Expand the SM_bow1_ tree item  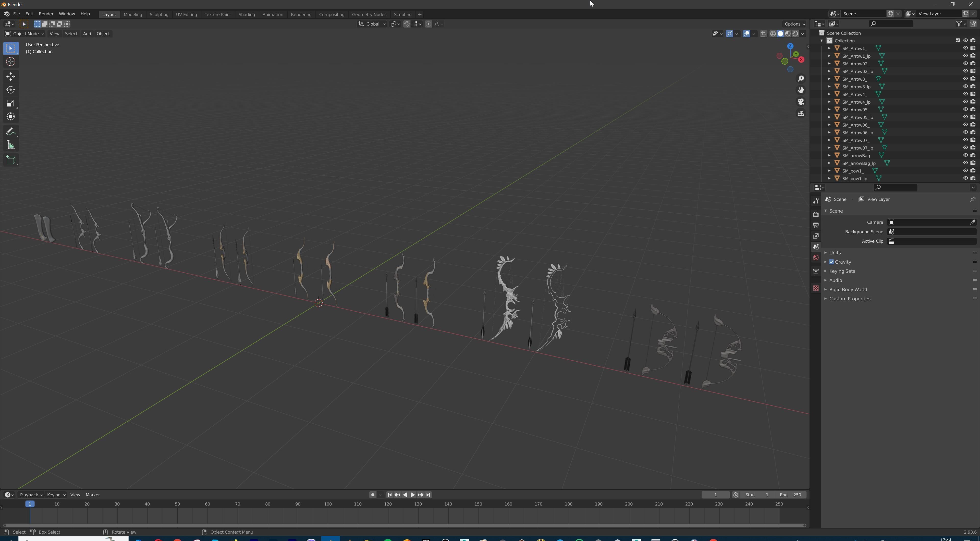(x=829, y=171)
